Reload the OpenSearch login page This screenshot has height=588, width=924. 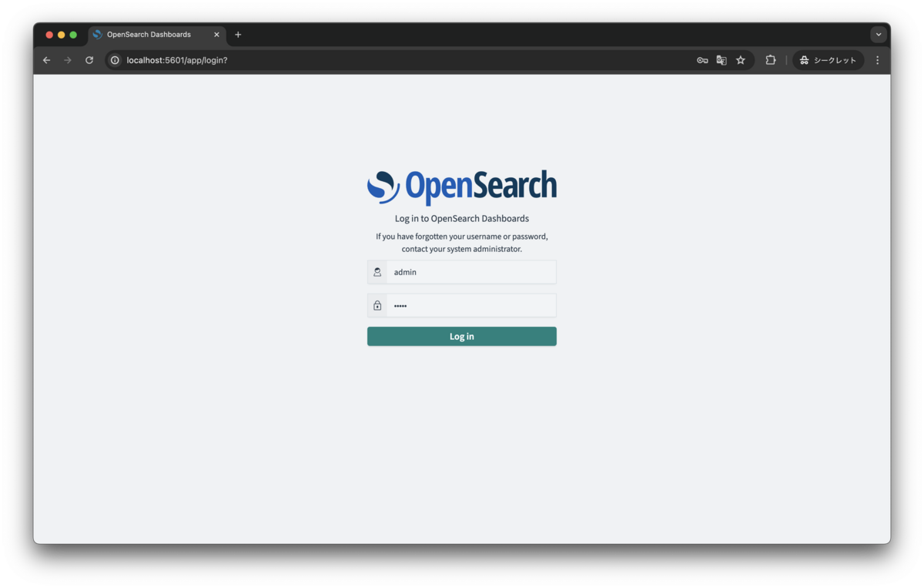pos(89,59)
